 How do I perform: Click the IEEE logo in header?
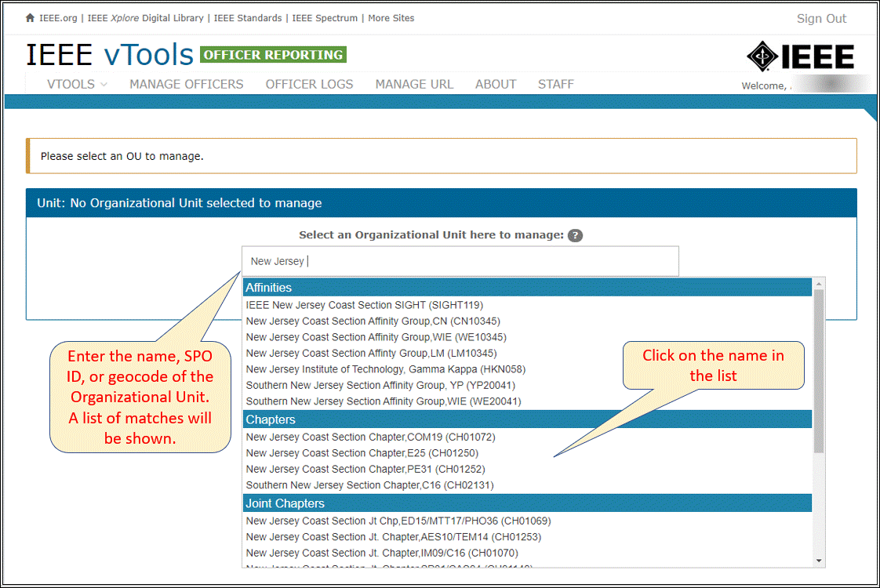(800, 56)
